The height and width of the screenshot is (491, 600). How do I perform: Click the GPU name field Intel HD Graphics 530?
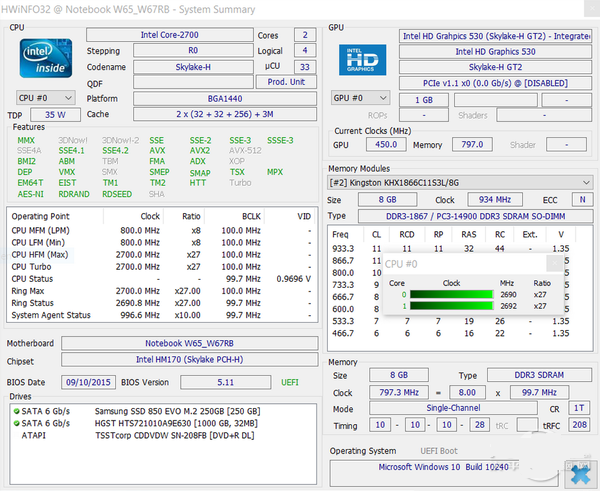point(496,52)
